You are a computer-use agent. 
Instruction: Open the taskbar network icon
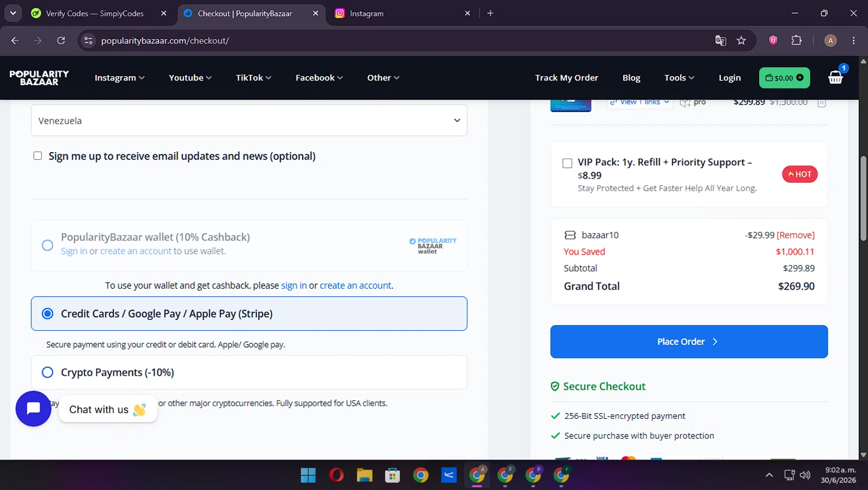(789, 475)
